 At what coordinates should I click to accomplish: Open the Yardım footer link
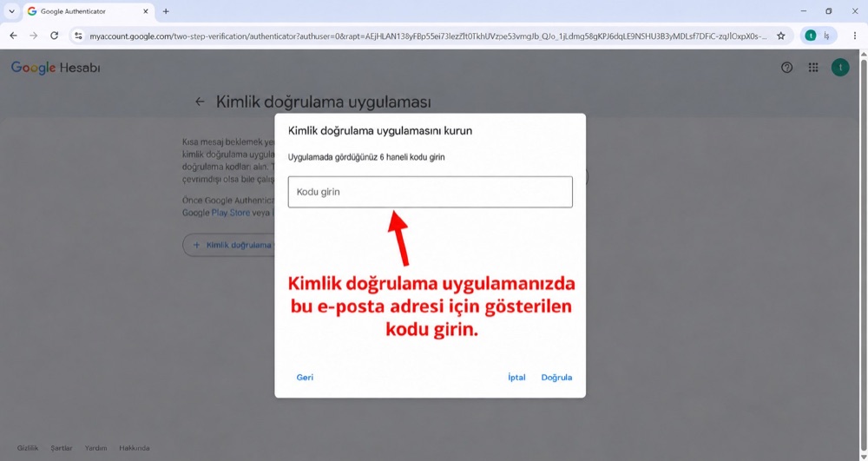tap(95, 448)
